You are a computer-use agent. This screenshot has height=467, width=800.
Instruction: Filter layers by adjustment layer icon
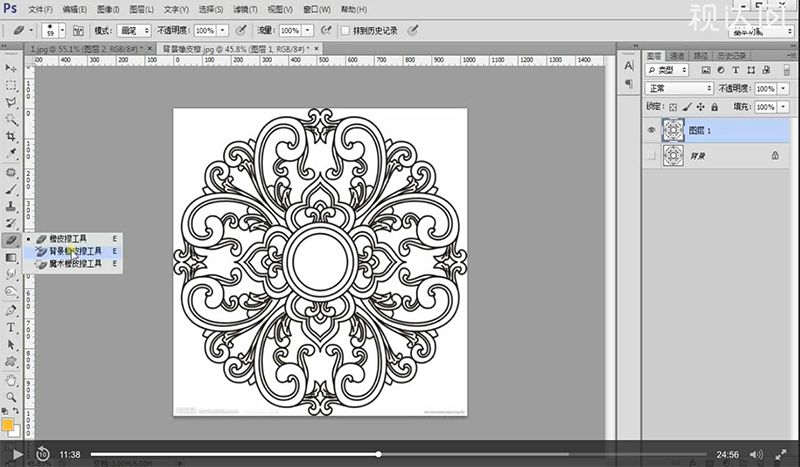pos(721,70)
